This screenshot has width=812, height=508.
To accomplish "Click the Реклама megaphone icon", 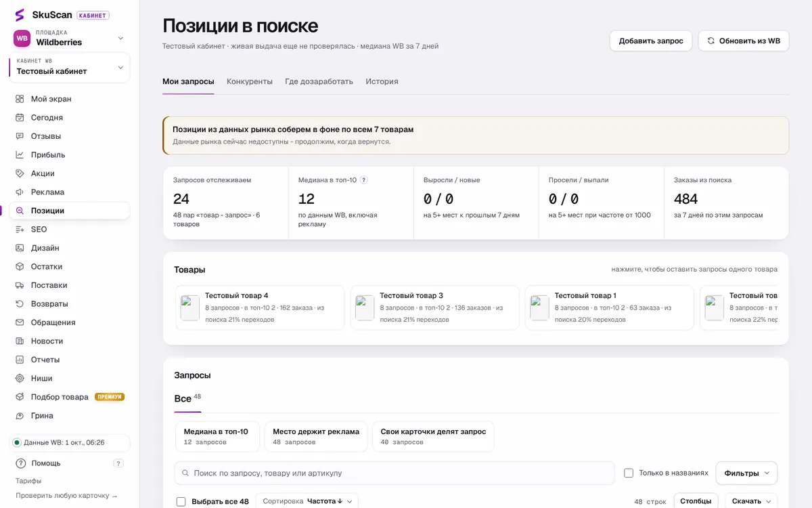I will (20, 192).
